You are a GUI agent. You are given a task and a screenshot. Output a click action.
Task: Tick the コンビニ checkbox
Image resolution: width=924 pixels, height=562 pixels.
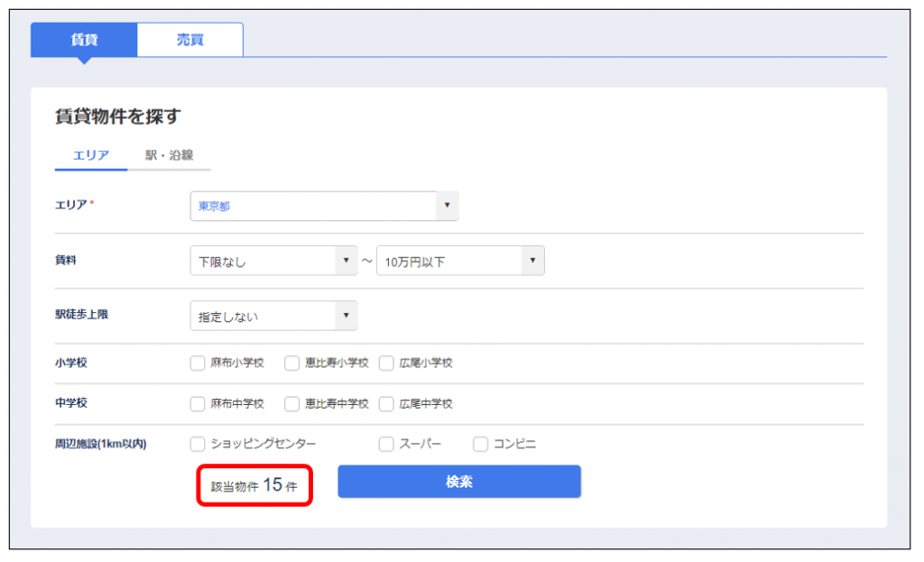coord(480,444)
